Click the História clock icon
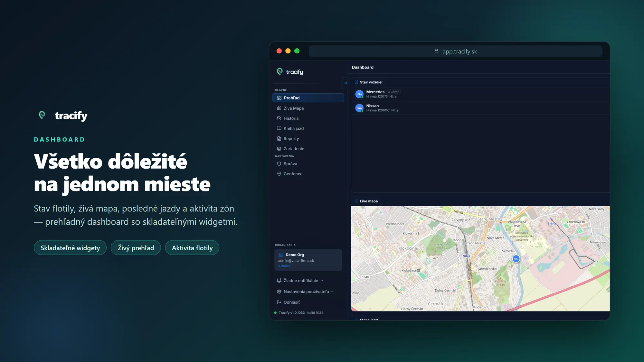644x362 pixels. coord(279,118)
